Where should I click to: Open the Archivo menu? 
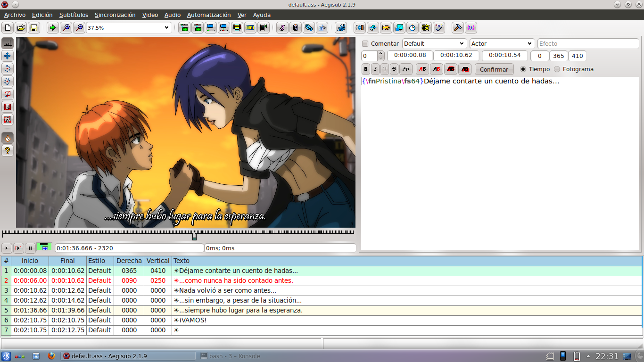(x=15, y=15)
